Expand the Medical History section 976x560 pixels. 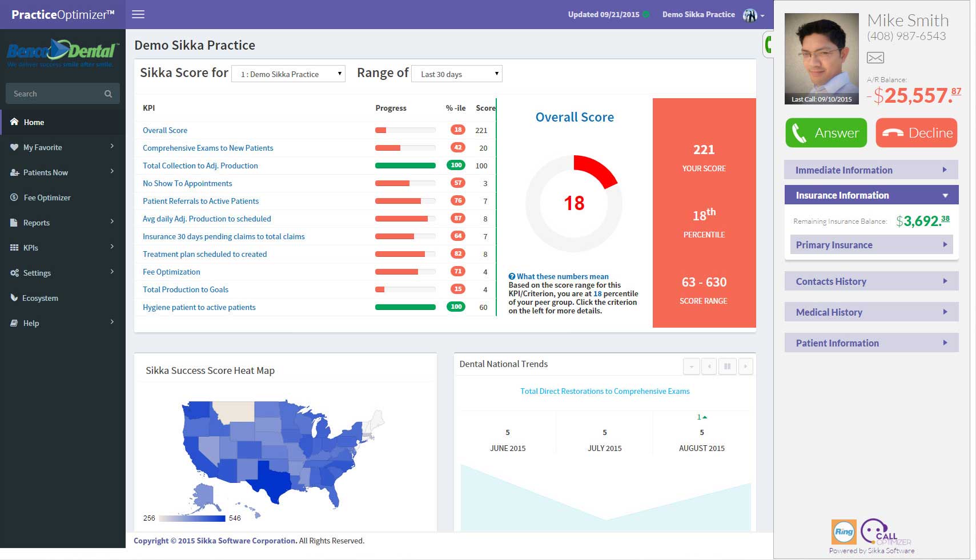click(870, 312)
